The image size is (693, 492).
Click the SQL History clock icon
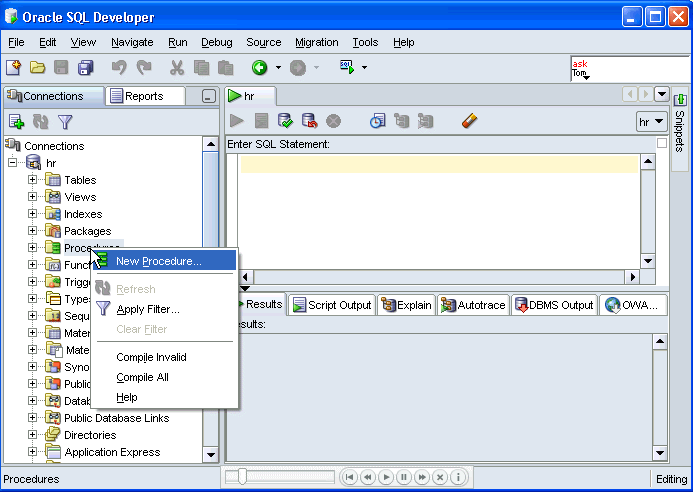coord(377,121)
